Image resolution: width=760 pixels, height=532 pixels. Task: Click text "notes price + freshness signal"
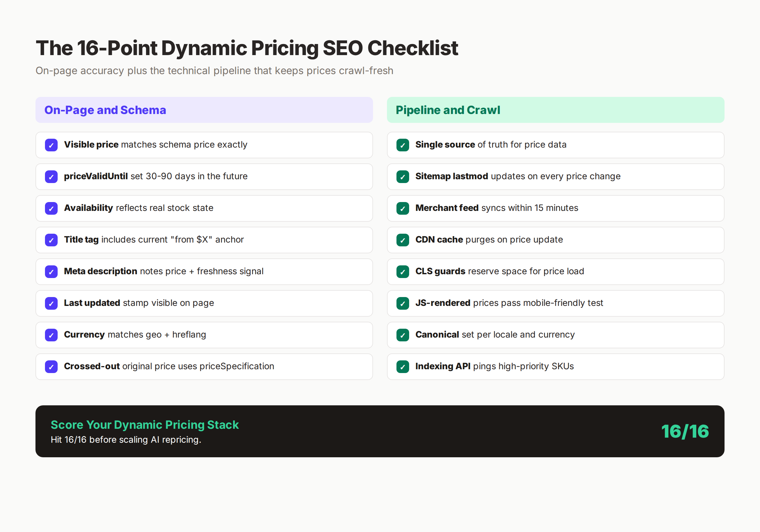(202, 271)
